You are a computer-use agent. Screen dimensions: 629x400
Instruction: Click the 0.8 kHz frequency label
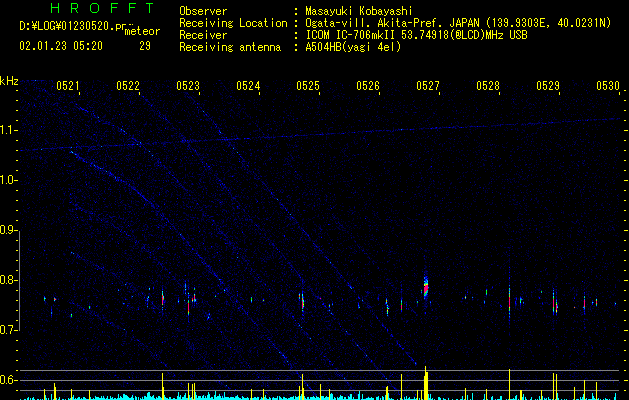[x=9, y=280]
